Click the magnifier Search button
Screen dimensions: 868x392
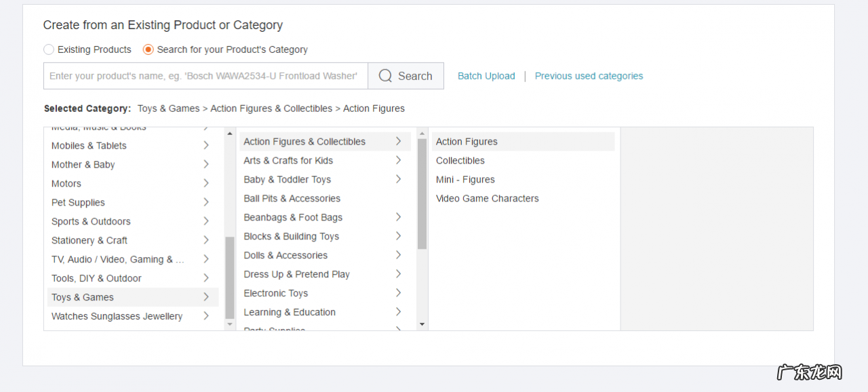tap(406, 76)
